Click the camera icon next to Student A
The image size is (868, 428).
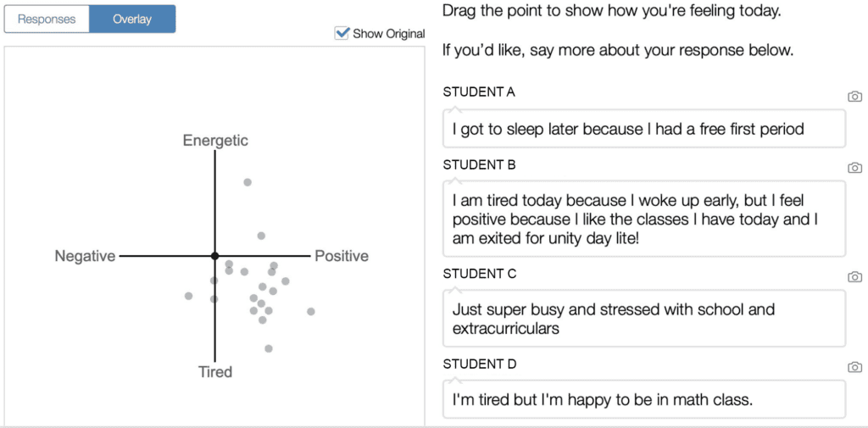tap(854, 97)
